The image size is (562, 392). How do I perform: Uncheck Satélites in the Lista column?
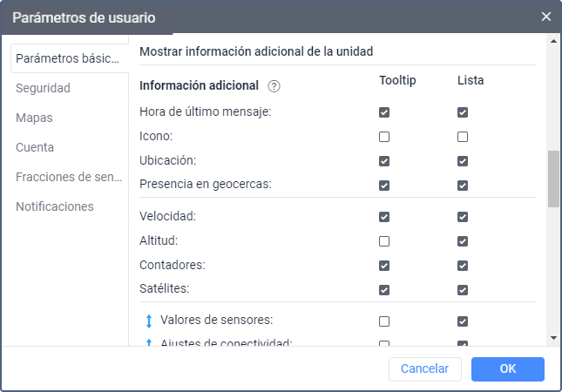point(463,289)
